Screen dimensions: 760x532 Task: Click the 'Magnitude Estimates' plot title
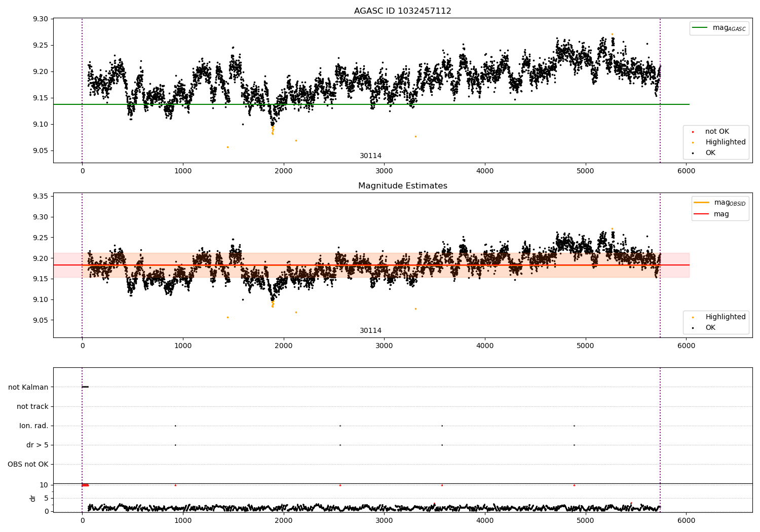click(x=402, y=186)
